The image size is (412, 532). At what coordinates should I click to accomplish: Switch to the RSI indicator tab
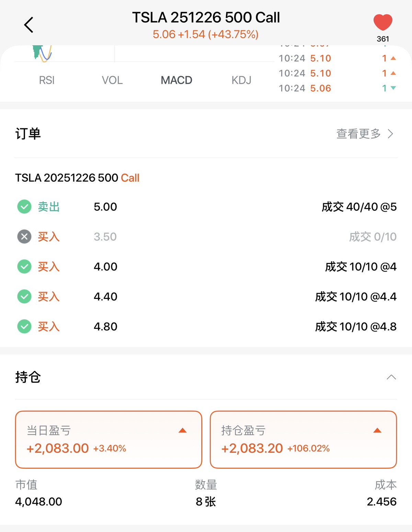(47, 80)
